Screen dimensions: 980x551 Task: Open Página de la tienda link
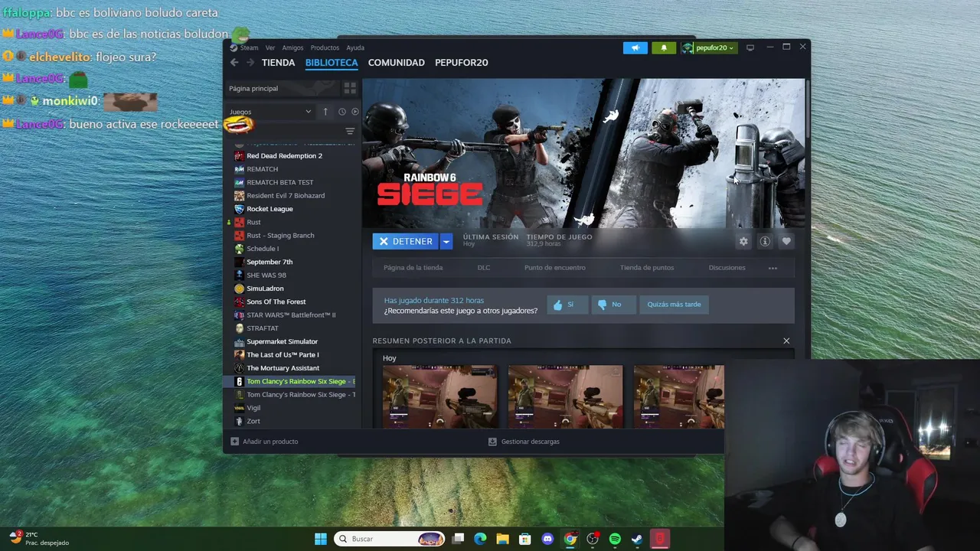coord(413,268)
